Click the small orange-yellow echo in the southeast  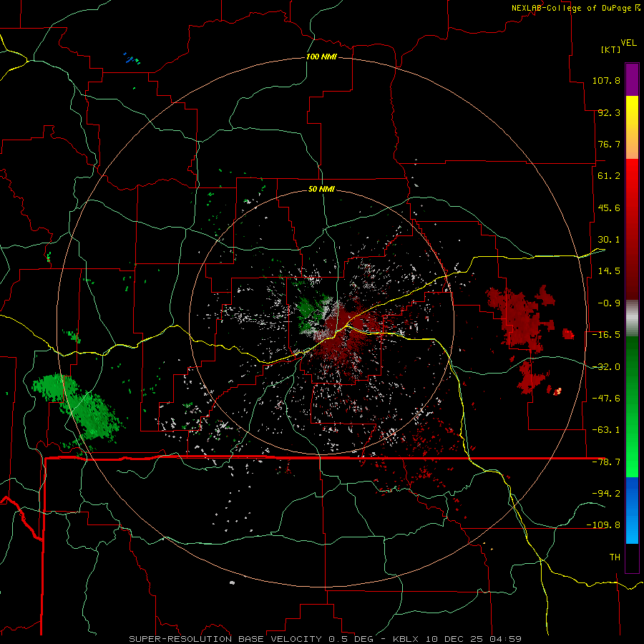tap(557, 391)
